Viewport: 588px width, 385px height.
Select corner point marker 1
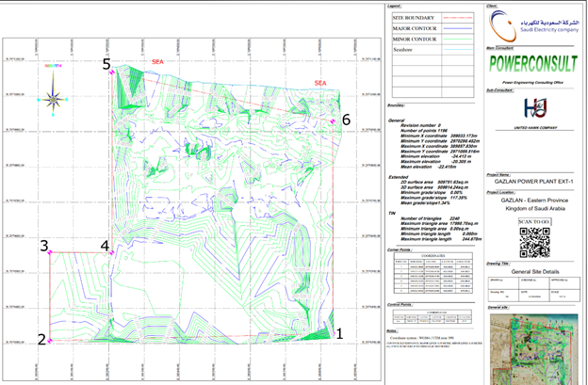click(334, 333)
